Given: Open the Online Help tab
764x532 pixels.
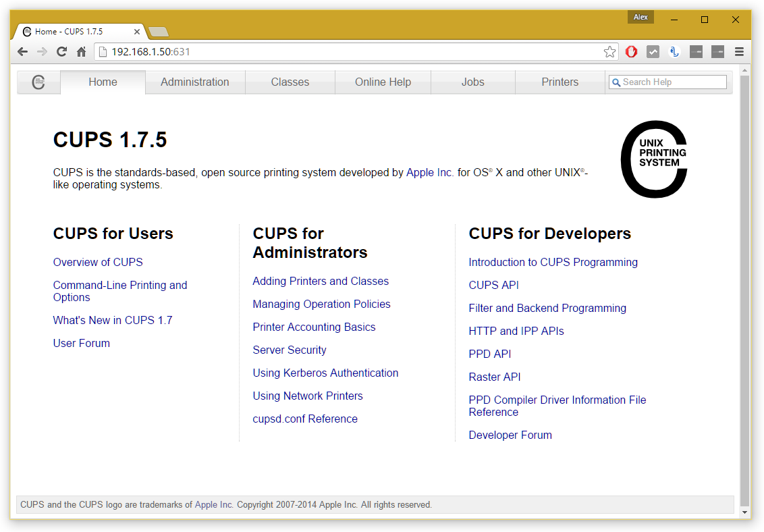Looking at the screenshot, I should [383, 82].
